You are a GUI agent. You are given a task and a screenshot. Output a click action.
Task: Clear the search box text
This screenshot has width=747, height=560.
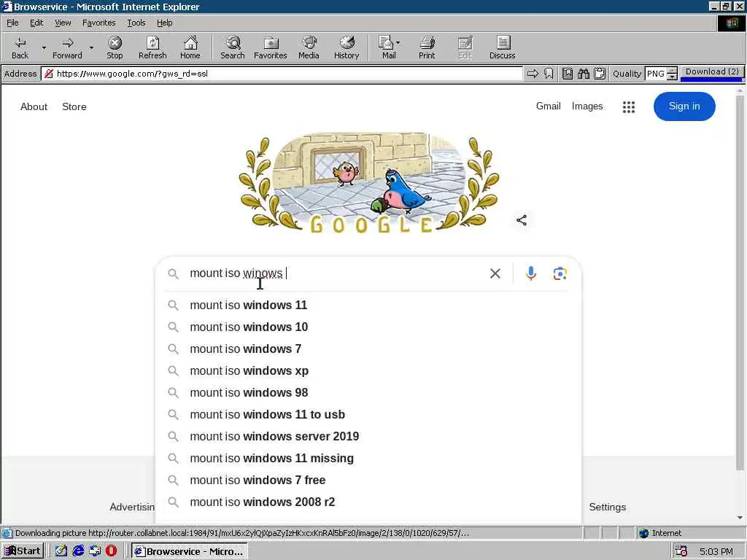[x=495, y=273]
